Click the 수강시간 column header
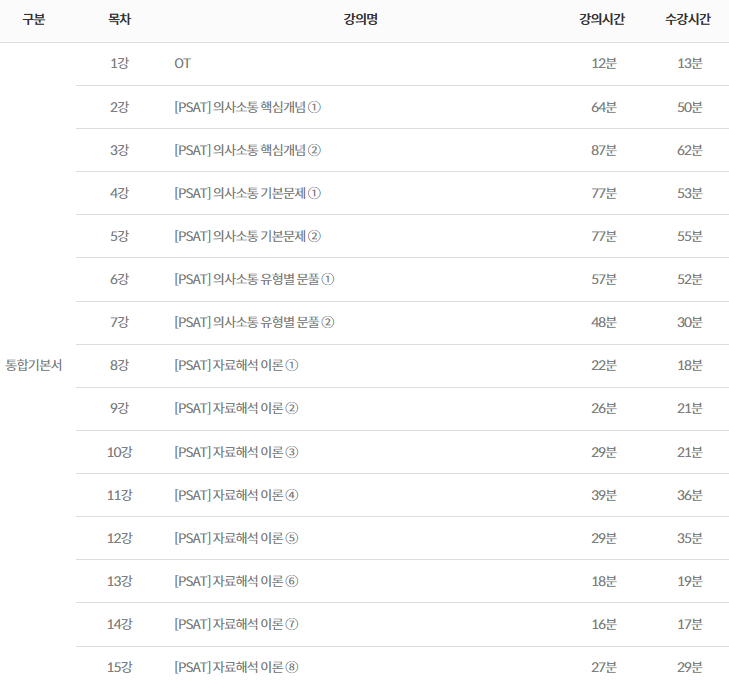The height and width of the screenshot is (687, 729). (x=689, y=20)
